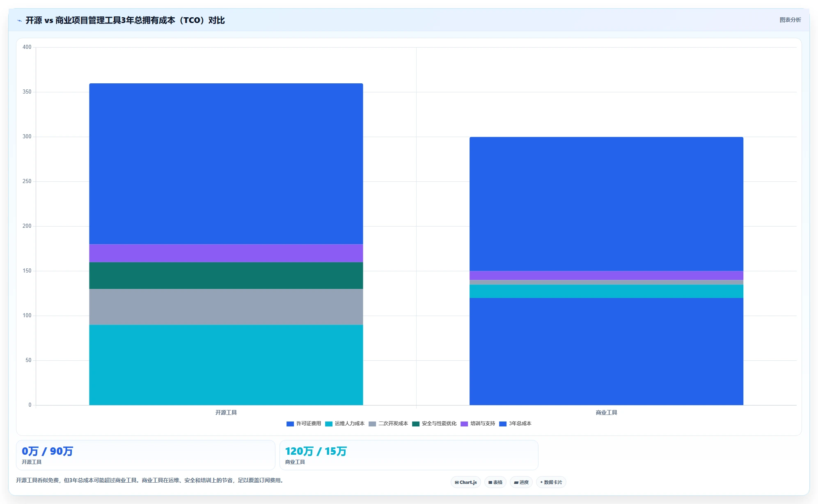Select the dark green 安全与性能优化 segment of 开源工具
This screenshot has width=818, height=504.
coord(226,276)
